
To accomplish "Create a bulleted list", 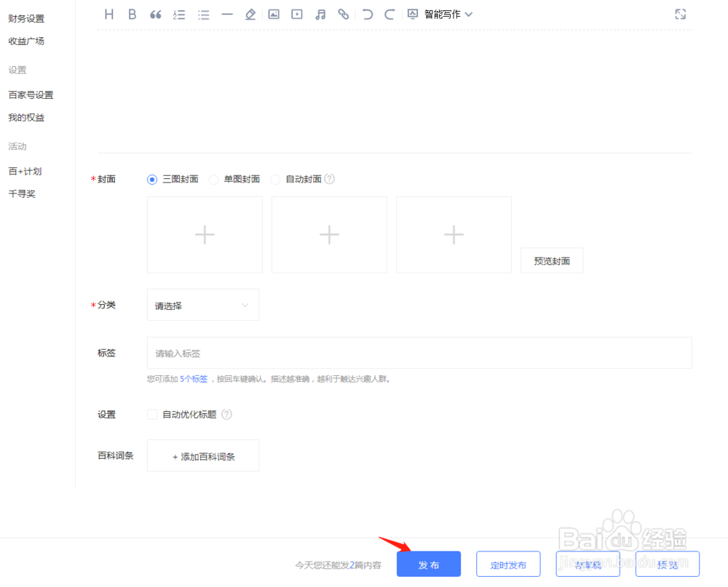I will [203, 14].
